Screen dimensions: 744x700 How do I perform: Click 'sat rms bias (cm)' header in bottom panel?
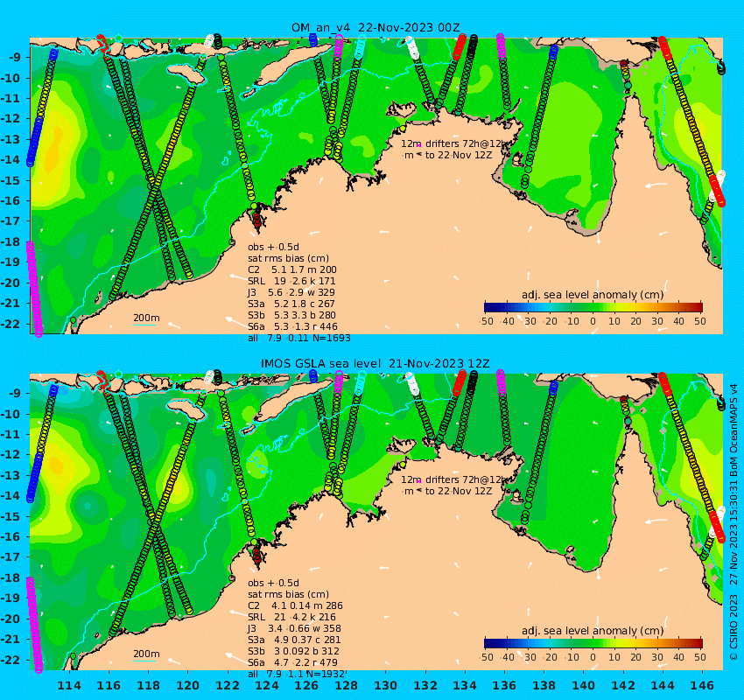288,594
